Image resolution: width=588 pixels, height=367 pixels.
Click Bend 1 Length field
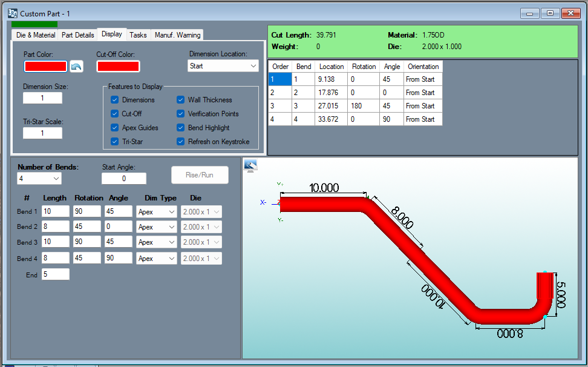[56, 211]
